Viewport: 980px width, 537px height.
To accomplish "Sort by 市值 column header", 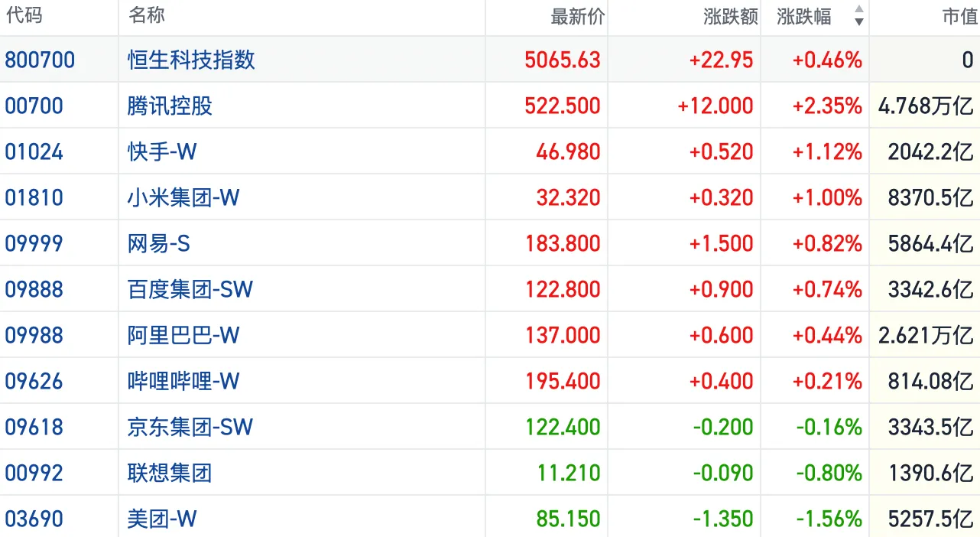I will pos(959,17).
